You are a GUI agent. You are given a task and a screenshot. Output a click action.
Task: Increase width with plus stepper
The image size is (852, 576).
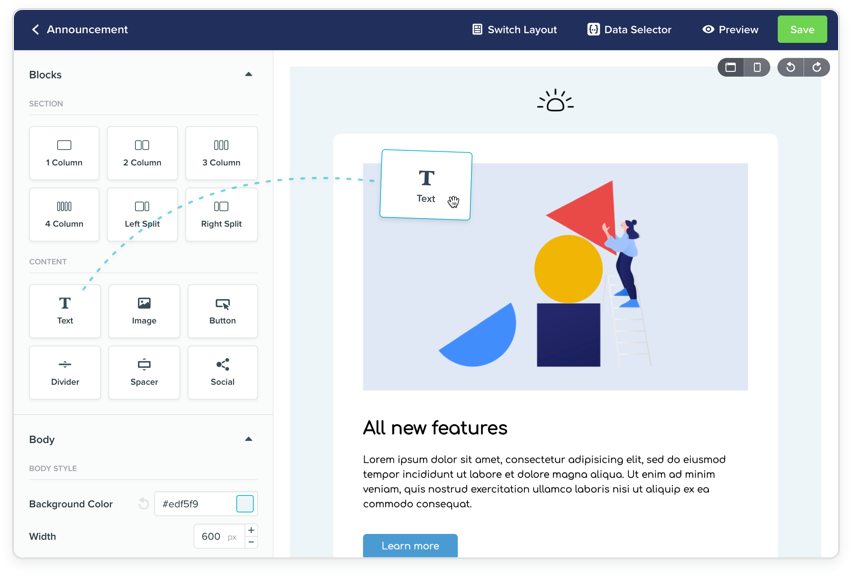[x=251, y=530]
